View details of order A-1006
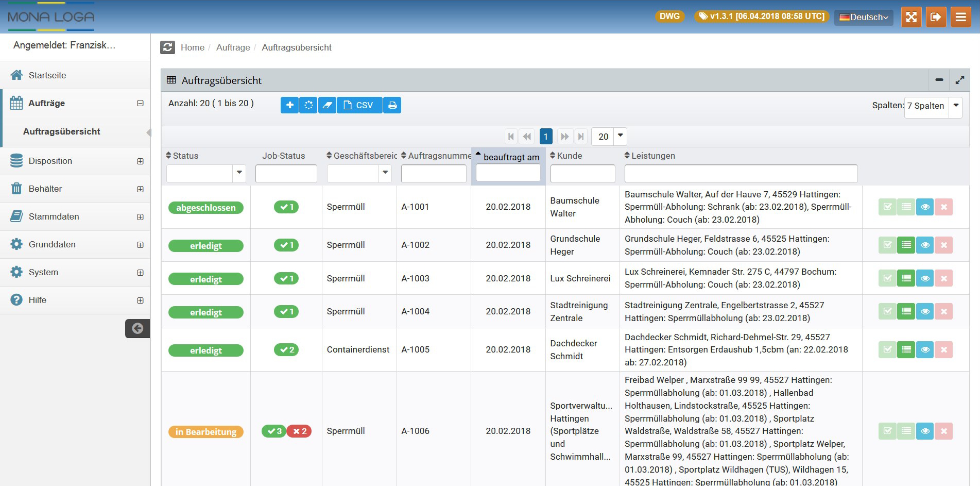This screenshot has width=980, height=486. (x=925, y=431)
